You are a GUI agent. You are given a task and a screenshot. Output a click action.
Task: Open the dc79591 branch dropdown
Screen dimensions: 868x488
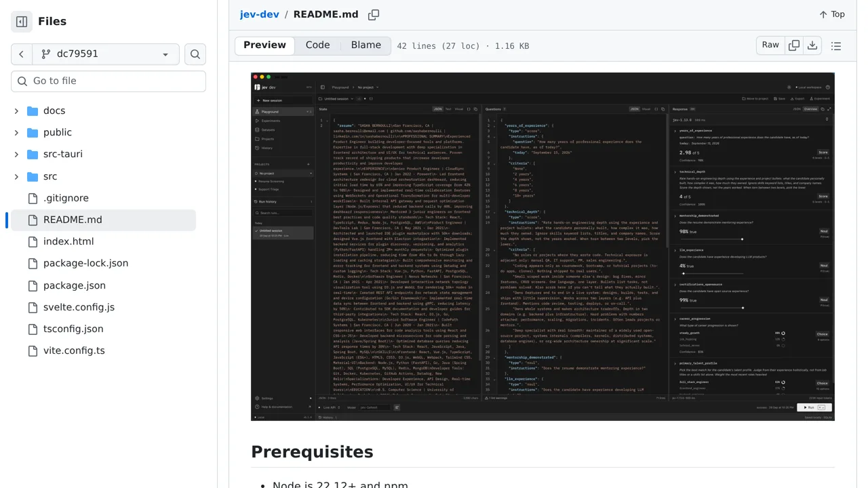click(105, 54)
